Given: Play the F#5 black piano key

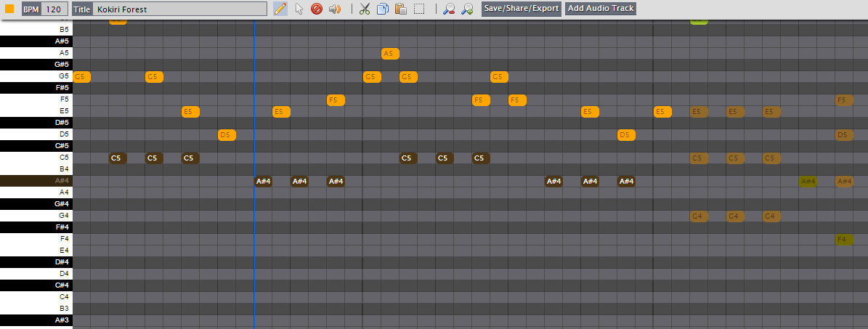Looking at the screenshot, I should point(36,88).
